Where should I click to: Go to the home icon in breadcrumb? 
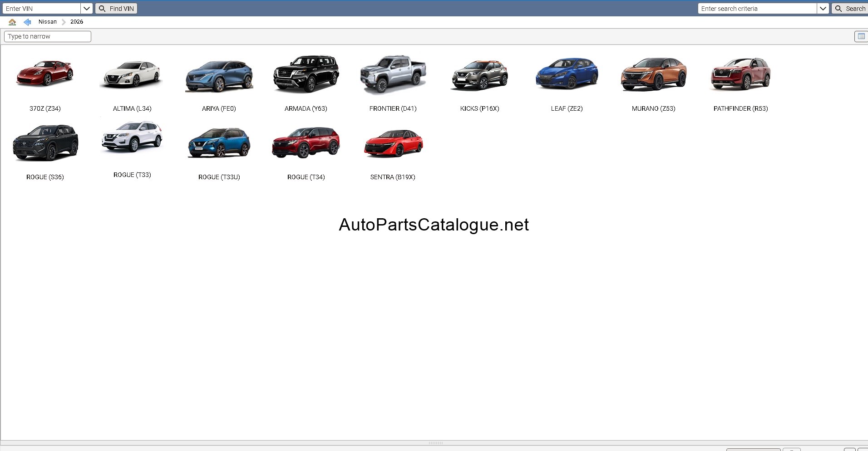pos(12,22)
